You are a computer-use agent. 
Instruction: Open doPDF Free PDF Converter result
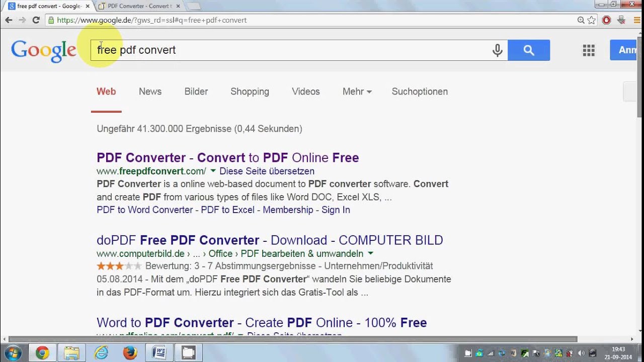(x=270, y=240)
